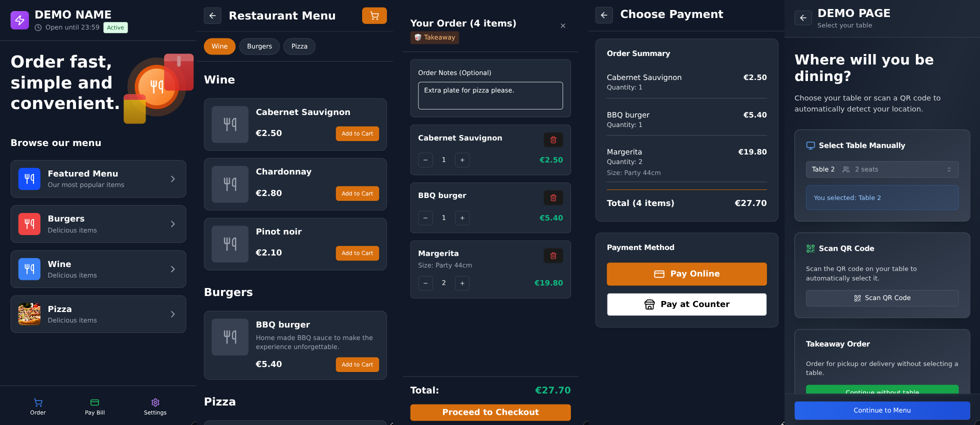Delete BBQ burger from order

click(x=553, y=198)
